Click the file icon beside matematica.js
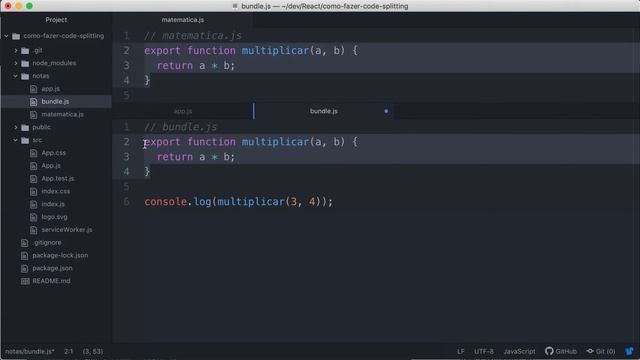 click(x=33, y=115)
